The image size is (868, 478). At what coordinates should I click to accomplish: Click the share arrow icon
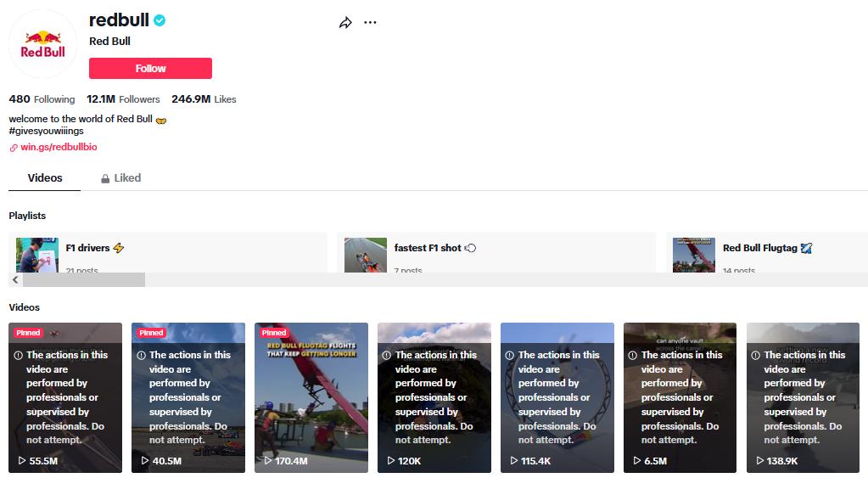345,23
